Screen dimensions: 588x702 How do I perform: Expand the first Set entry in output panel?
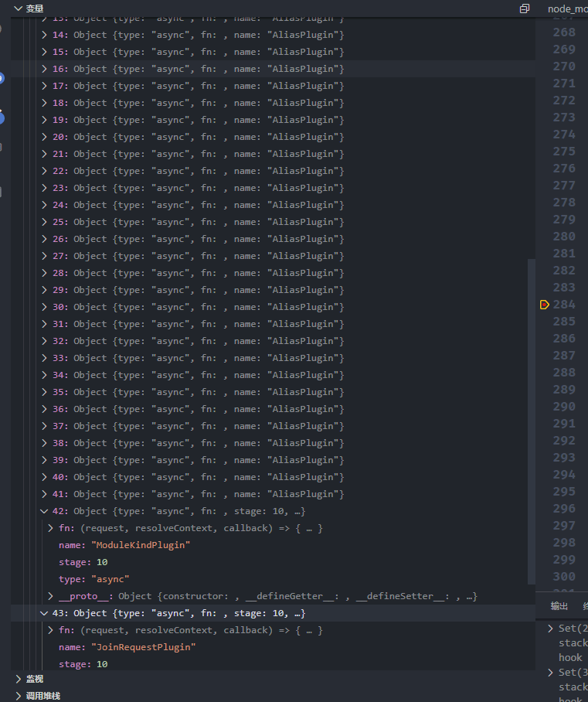coord(550,629)
